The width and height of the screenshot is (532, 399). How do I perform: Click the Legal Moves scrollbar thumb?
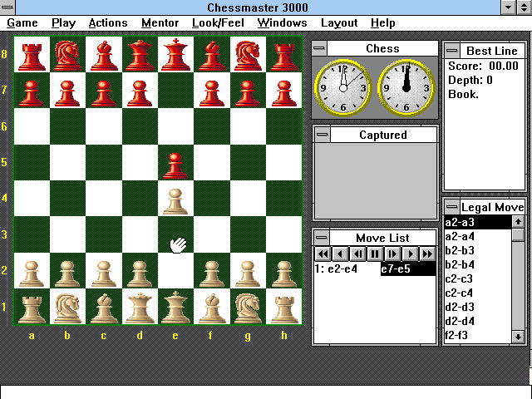coord(518,235)
